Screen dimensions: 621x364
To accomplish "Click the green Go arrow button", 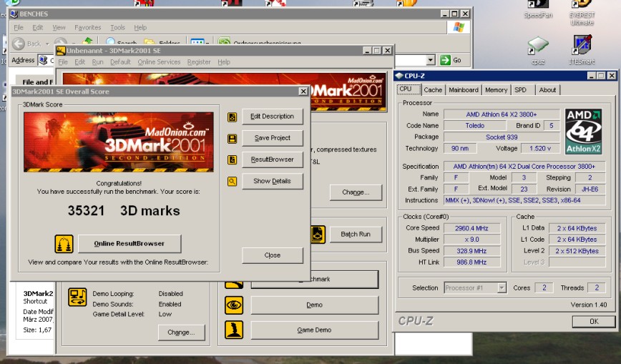I will click(x=446, y=60).
